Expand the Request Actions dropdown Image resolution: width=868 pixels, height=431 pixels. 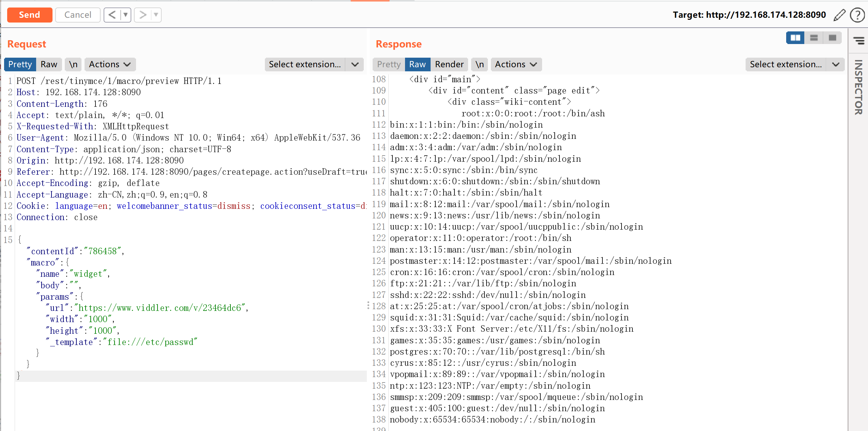[110, 64]
